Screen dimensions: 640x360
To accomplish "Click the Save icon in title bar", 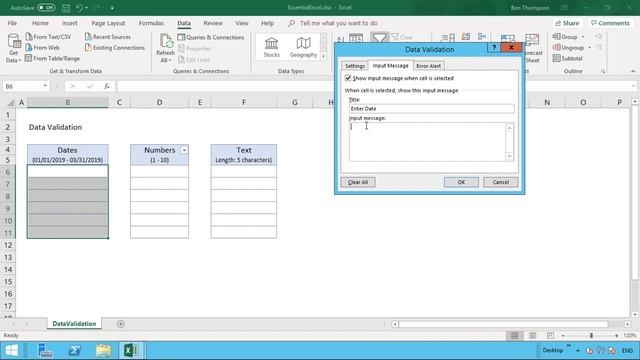I will pyautogui.click(x=66, y=8).
